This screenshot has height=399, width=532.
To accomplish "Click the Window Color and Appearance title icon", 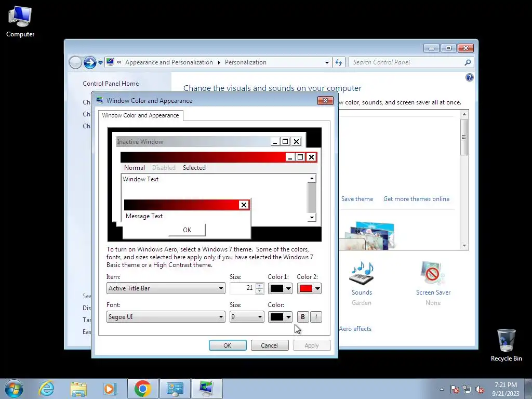I will click(100, 100).
